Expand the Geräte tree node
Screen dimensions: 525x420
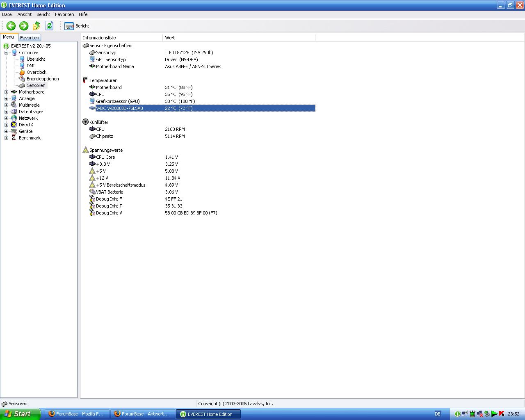[6, 131]
